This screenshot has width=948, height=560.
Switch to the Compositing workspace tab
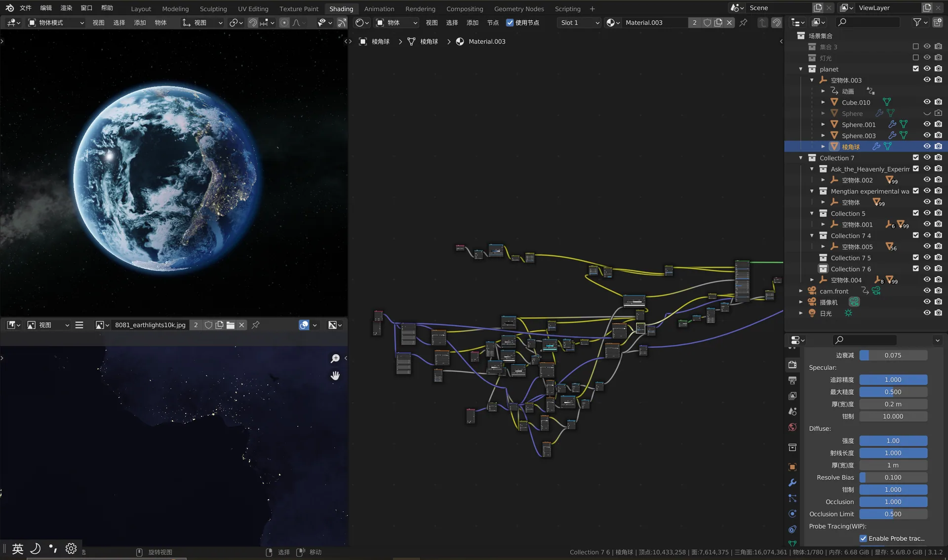tap(465, 9)
